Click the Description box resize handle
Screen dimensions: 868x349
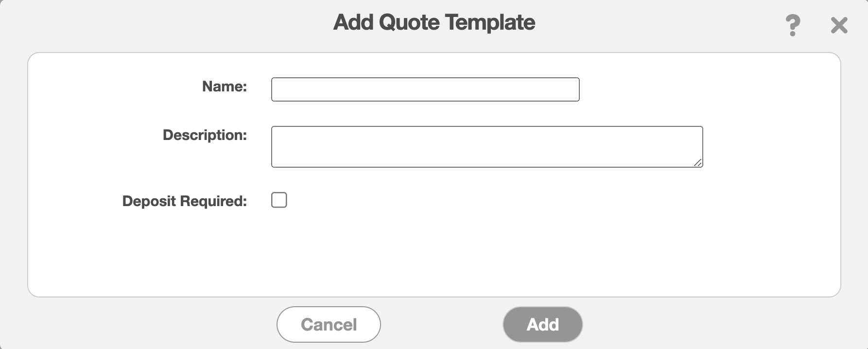(698, 163)
